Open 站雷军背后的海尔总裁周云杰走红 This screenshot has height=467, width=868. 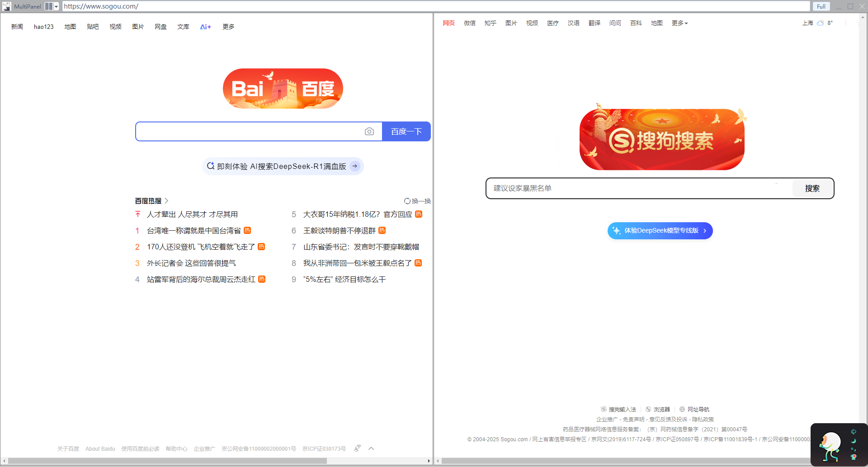pyautogui.click(x=201, y=279)
